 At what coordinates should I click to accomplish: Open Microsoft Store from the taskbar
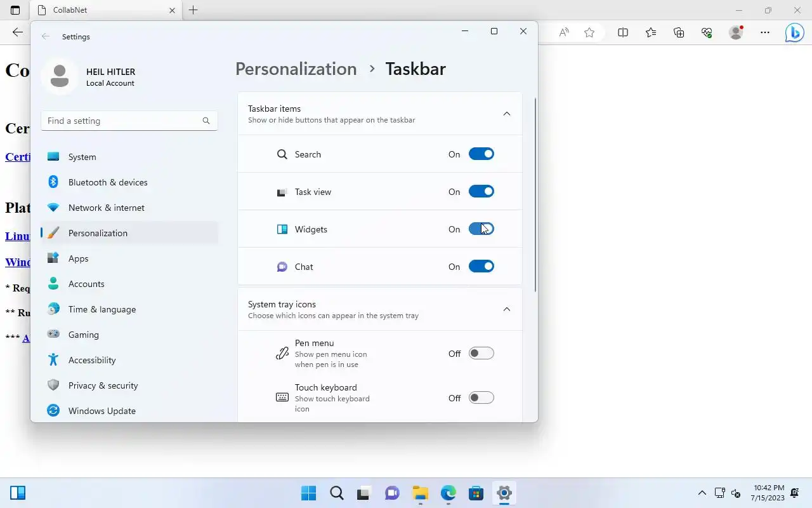coord(476,493)
